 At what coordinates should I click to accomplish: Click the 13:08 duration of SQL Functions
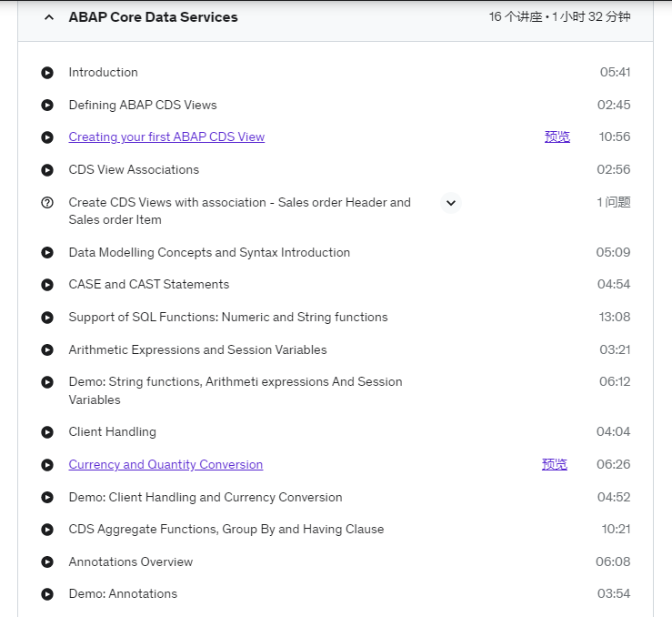(x=615, y=317)
